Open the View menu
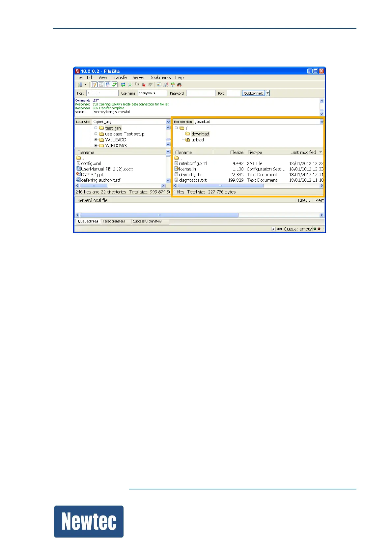The height and width of the screenshot is (555, 392). click(x=103, y=77)
